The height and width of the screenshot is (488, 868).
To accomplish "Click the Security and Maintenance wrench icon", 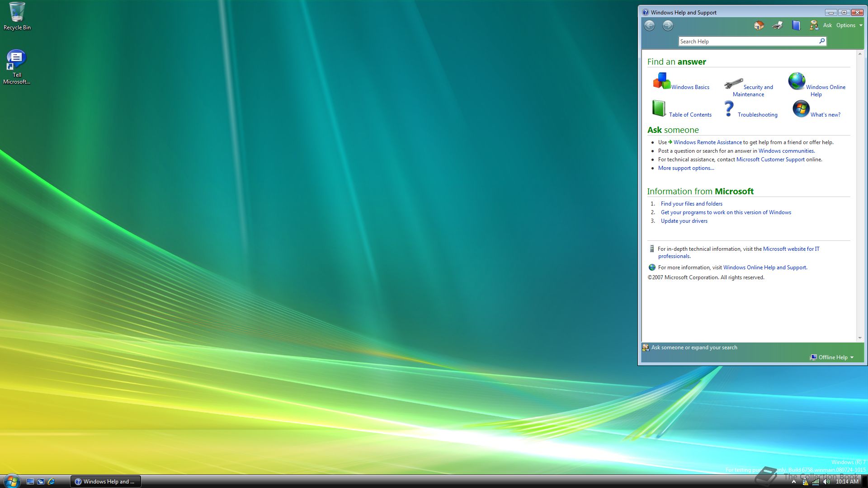I will click(733, 83).
